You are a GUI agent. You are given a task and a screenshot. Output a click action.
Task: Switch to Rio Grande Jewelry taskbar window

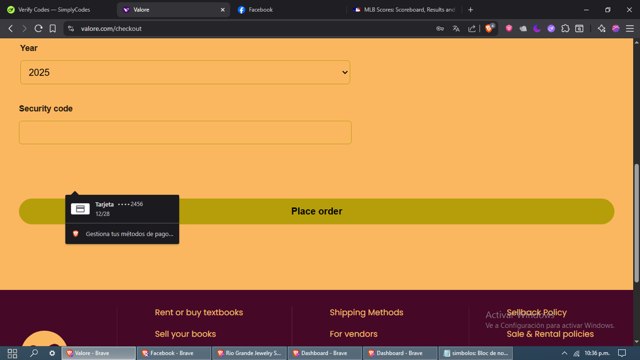tap(249, 353)
